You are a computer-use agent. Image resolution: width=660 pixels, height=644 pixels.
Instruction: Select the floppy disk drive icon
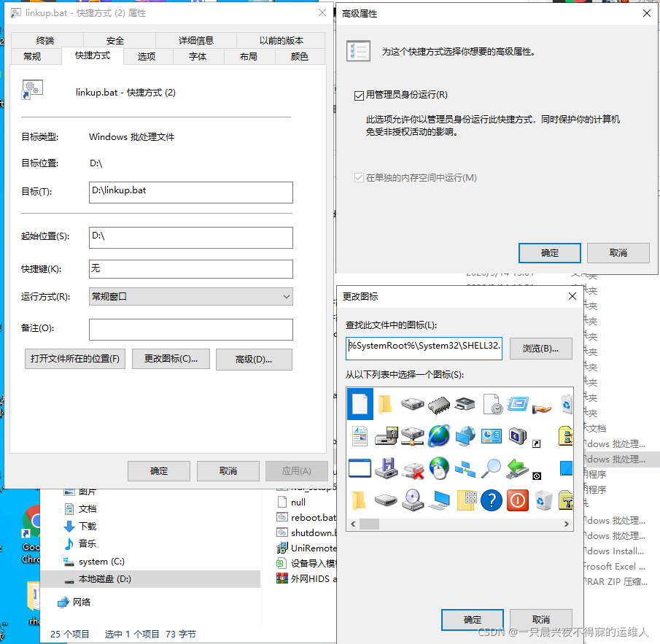387,436
